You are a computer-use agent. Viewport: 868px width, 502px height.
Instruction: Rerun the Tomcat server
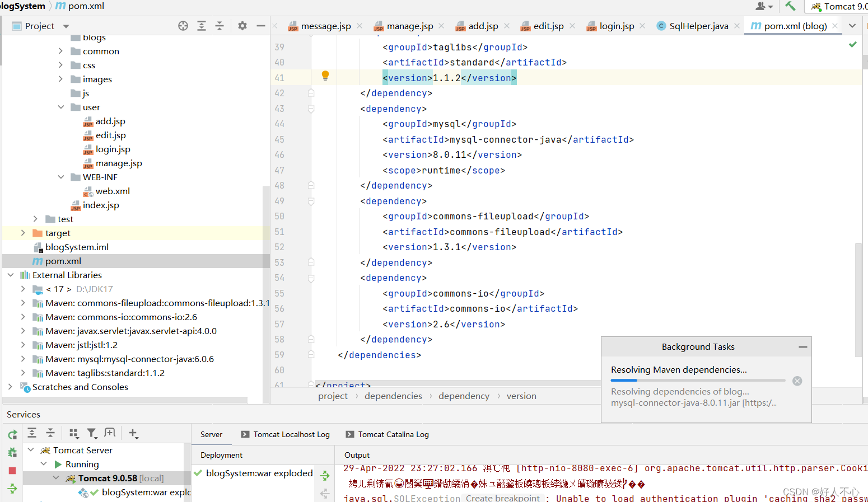(12, 434)
